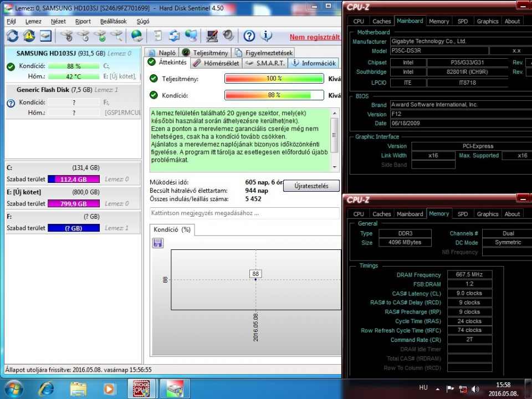Click the blue info bubble toolbar icon

pos(267,35)
